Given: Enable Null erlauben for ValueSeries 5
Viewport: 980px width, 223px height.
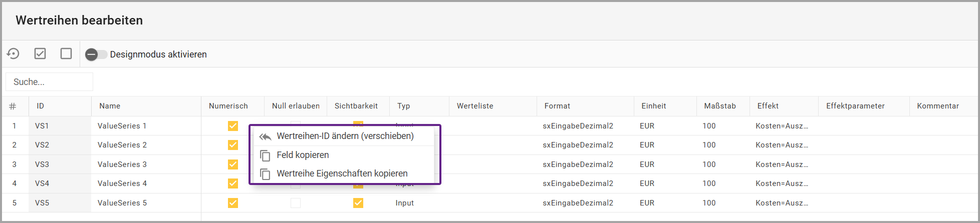Looking at the screenshot, I should coord(296,203).
